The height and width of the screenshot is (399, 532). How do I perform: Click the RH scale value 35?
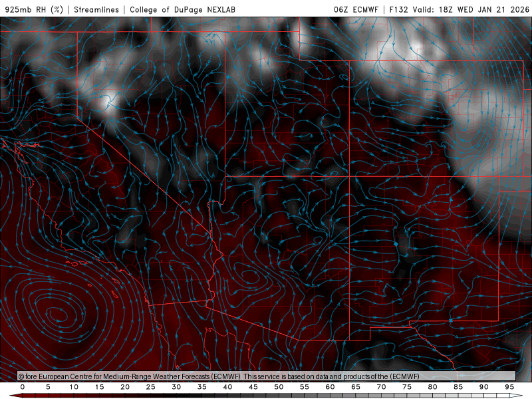coord(202,387)
